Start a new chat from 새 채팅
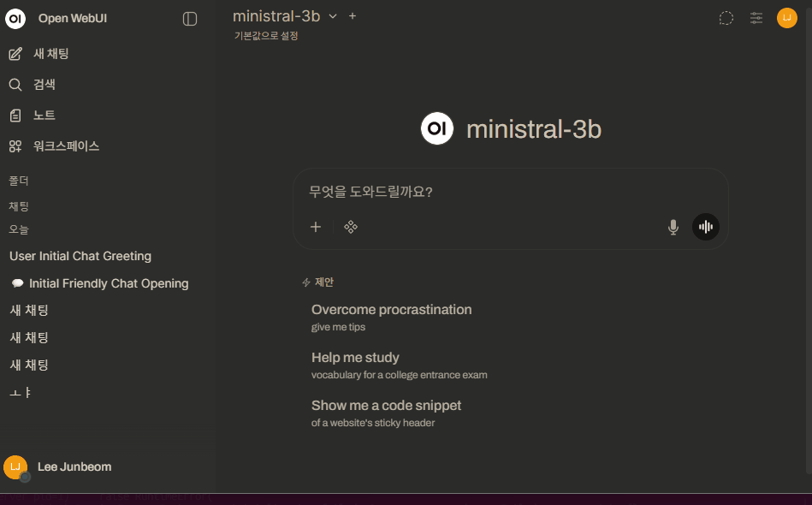This screenshot has height=505, width=812. coord(50,54)
